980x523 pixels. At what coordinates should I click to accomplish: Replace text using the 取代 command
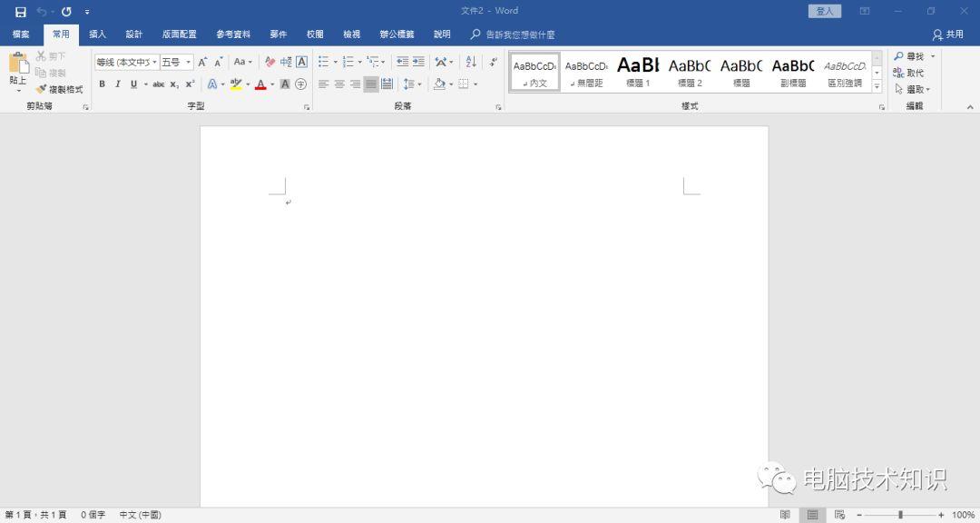click(x=908, y=73)
